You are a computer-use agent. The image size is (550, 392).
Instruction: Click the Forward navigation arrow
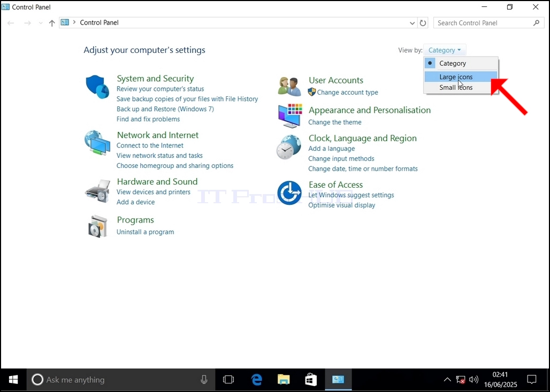[x=27, y=23]
